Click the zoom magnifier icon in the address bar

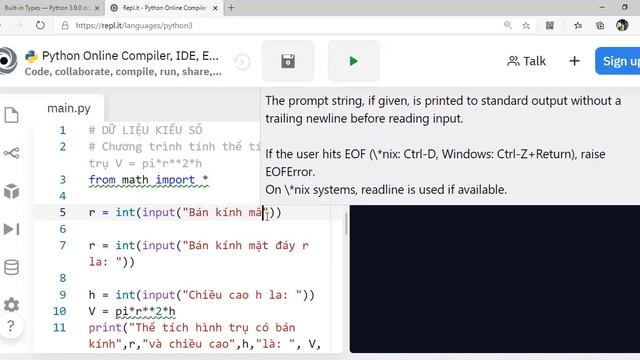tap(507, 25)
